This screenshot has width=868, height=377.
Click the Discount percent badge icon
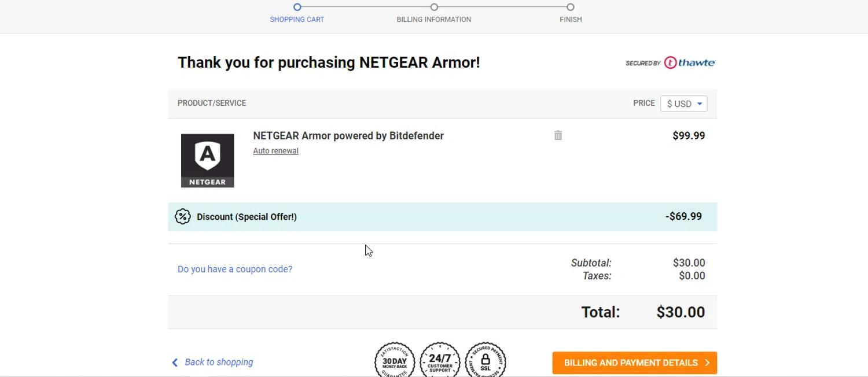(x=182, y=217)
